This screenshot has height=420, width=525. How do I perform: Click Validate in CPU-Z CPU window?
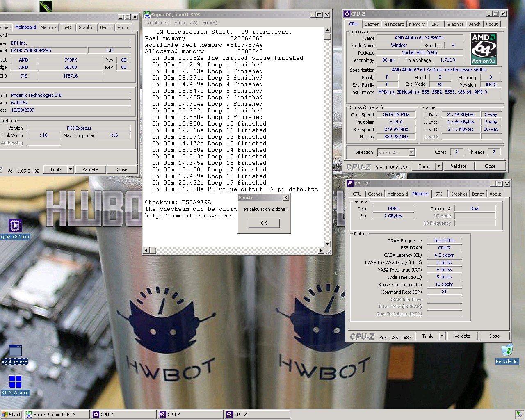459,166
